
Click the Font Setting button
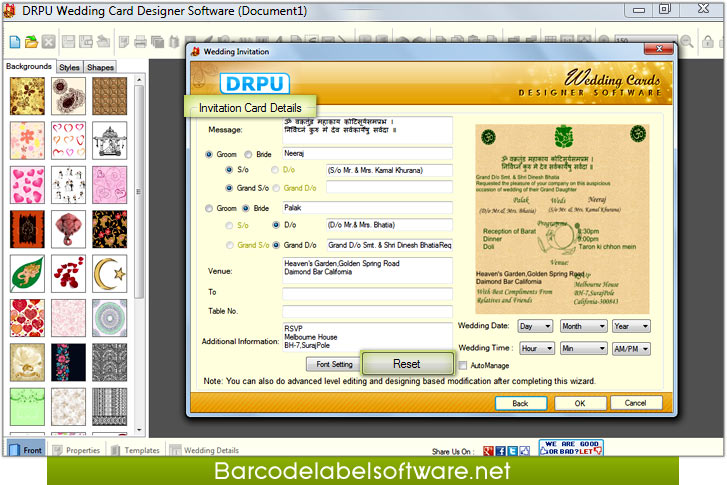coord(334,364)
